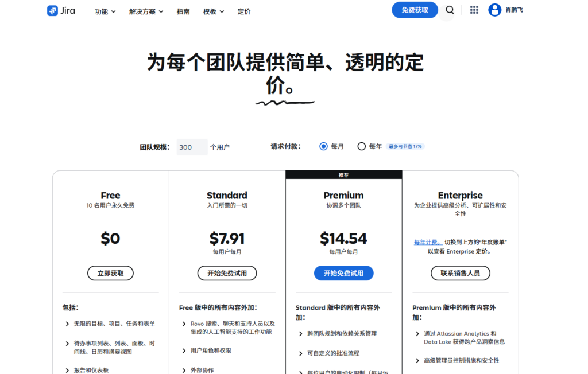588x374 pixels.
Task: Expand the 解决方案 dropdown
Action: (x=142, y=11)
